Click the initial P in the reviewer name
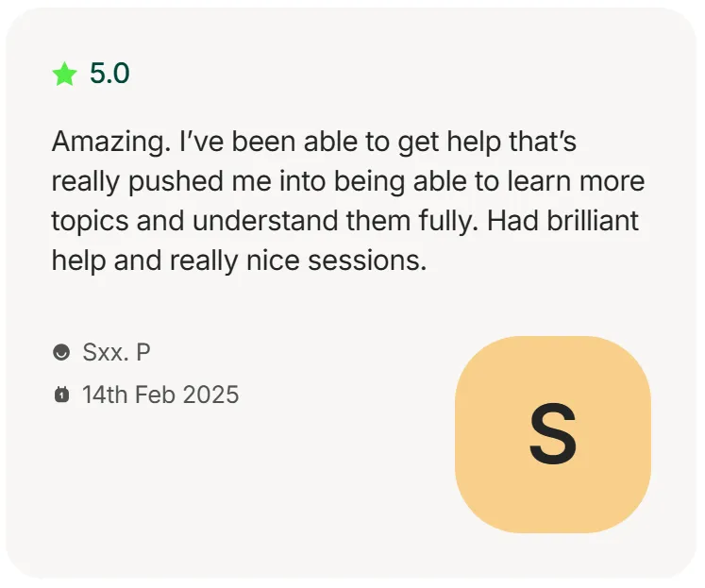The height and width of the screenshot is (588, 705). coord(143,352)
